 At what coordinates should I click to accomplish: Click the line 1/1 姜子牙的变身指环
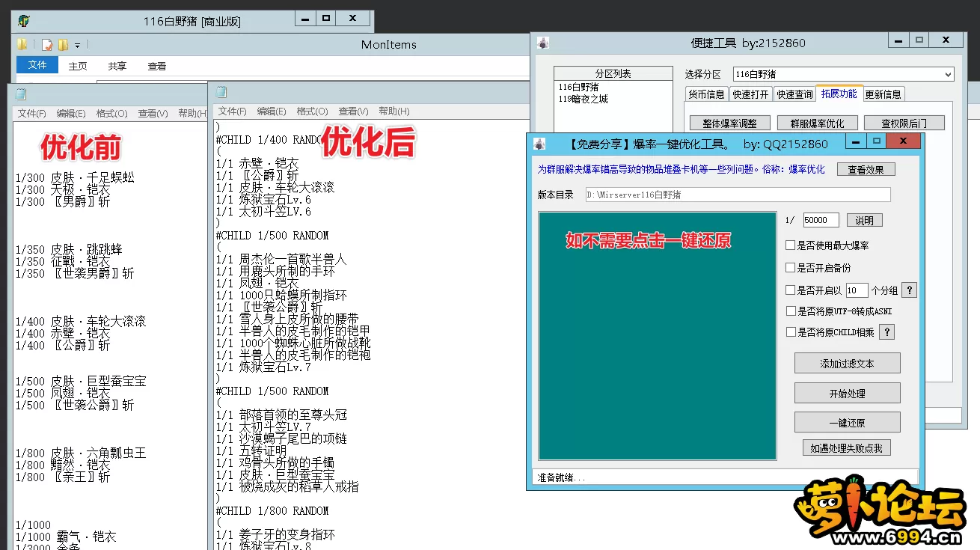tap(275, 534)
